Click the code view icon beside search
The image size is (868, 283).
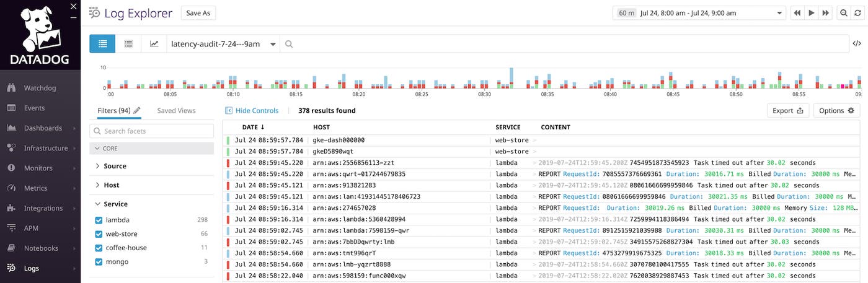click(857, 44)
